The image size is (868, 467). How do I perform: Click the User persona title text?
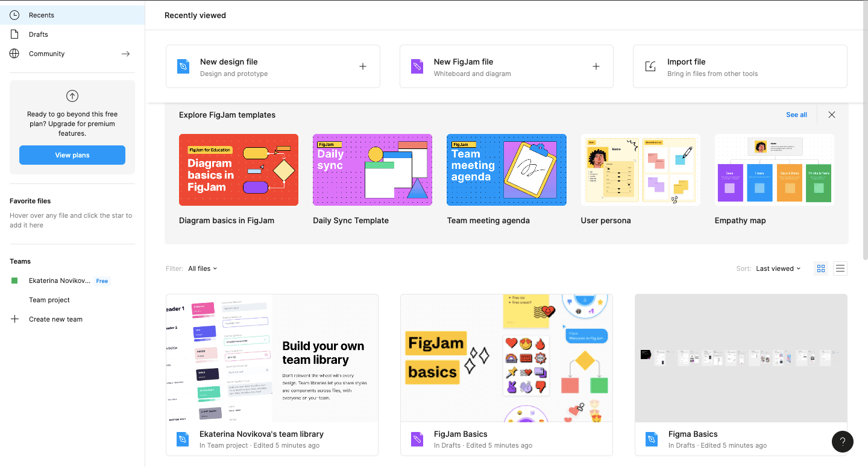[606, 220]
